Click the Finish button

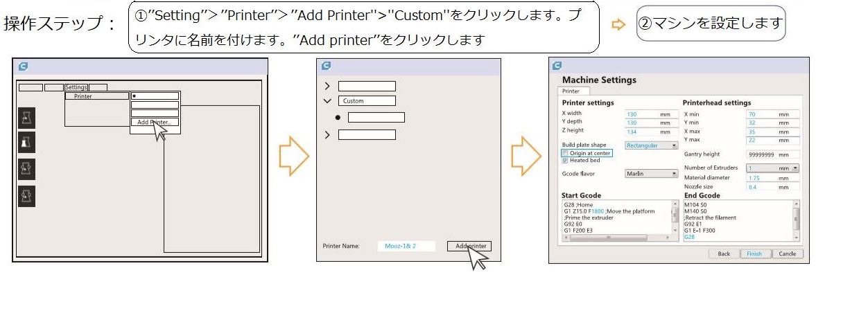[754, 254]
